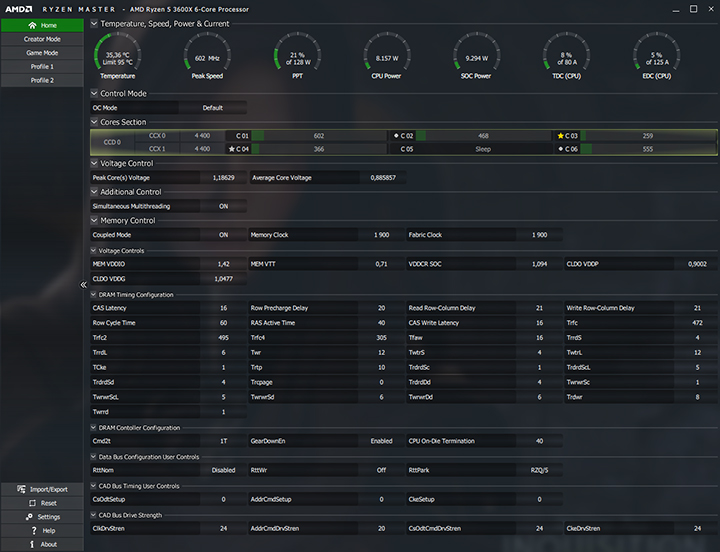Image resolution: width=720 pixels, height=552 pixels.
Task: Toggle Coupled Mode ON value
Action: 224,235
